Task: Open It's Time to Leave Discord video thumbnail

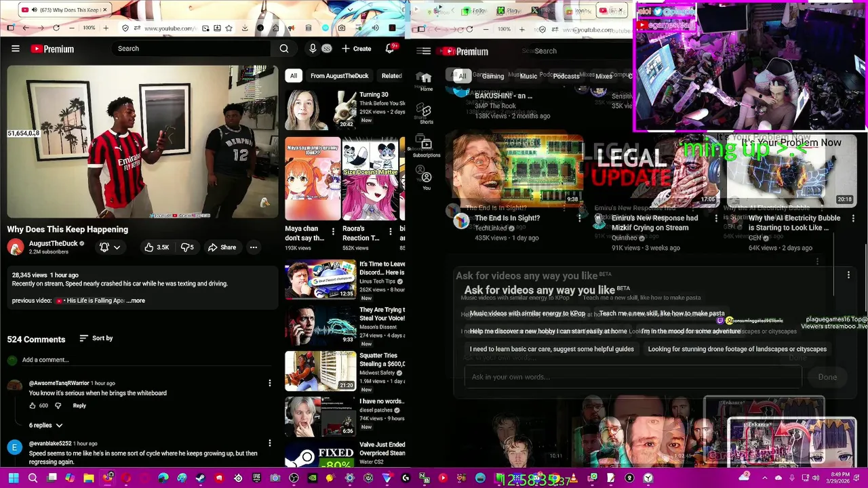Action: 321,279
